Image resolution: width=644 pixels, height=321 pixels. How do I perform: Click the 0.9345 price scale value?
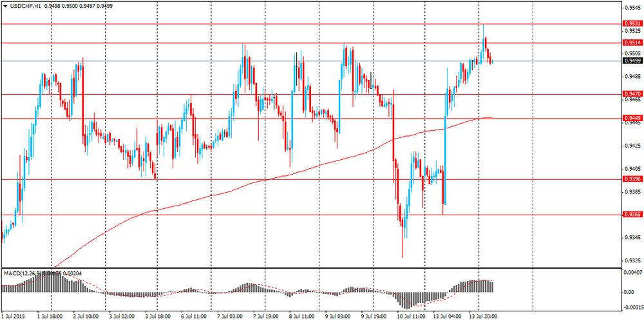631,238
